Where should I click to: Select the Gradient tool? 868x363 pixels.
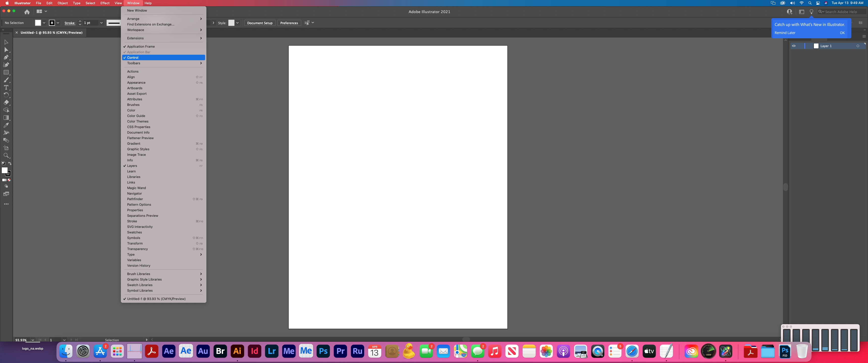click(6, 117)
